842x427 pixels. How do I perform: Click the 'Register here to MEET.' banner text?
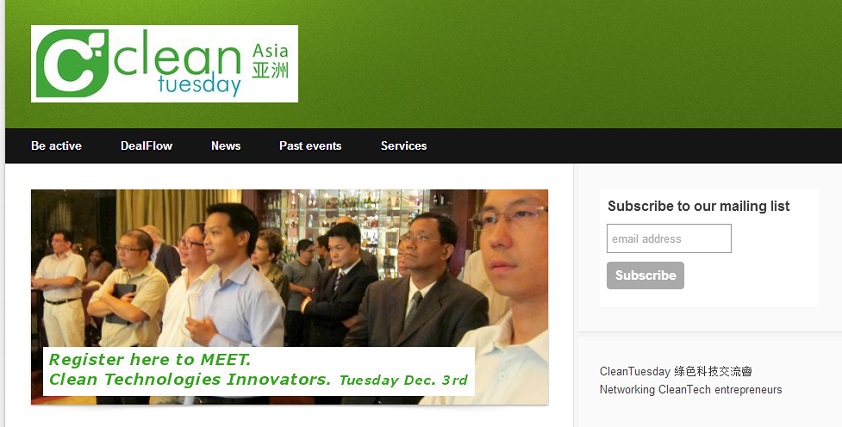[x=150, y=359]
